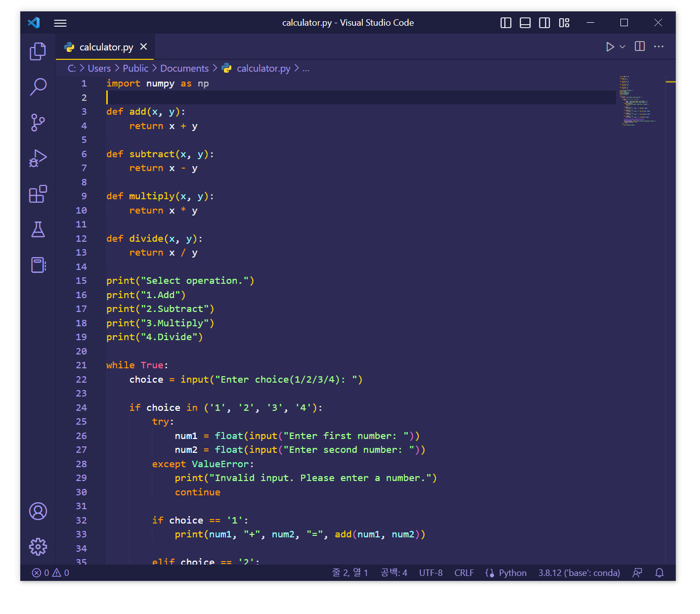Run the Python file with play button

tap(610, 46)
